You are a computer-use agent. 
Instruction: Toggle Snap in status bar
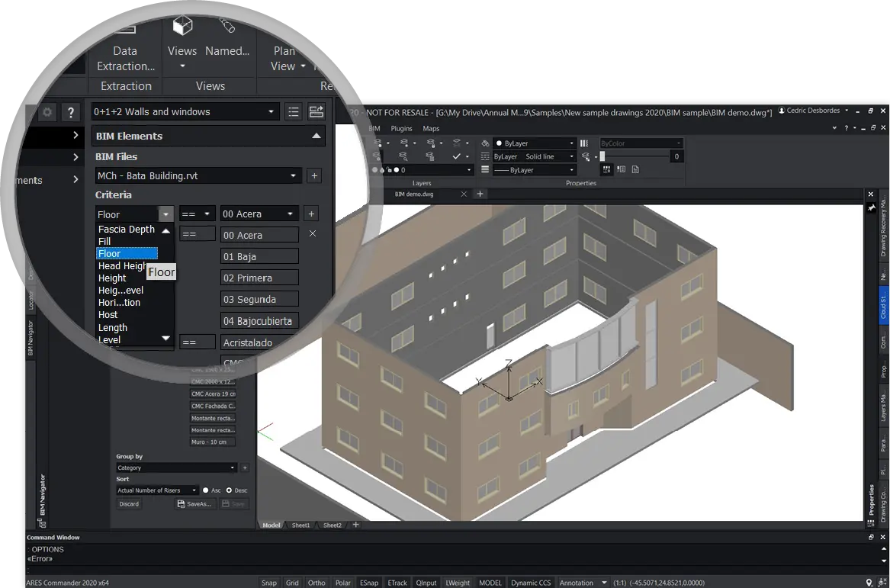point(269,583)
